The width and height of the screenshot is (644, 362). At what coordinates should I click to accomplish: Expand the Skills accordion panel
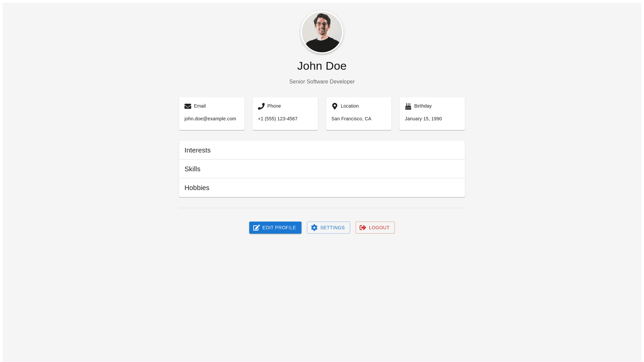322,169
